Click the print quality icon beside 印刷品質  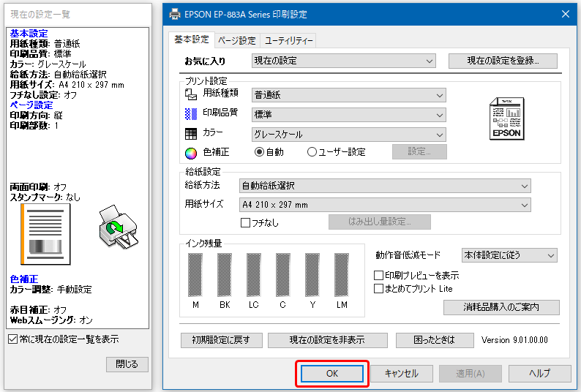coord(191,114)
